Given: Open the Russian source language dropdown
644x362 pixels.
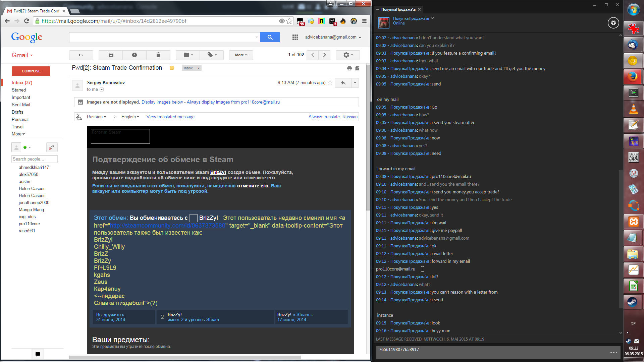Looking at the screenshot, I should [x=96, y=117].
